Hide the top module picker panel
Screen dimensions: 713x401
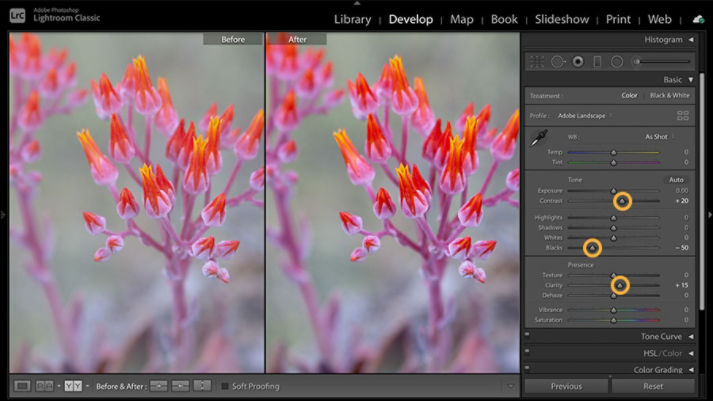coord(356,3)
